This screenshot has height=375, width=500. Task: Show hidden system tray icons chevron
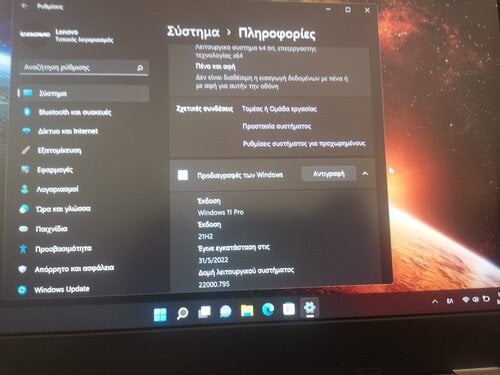435,301
